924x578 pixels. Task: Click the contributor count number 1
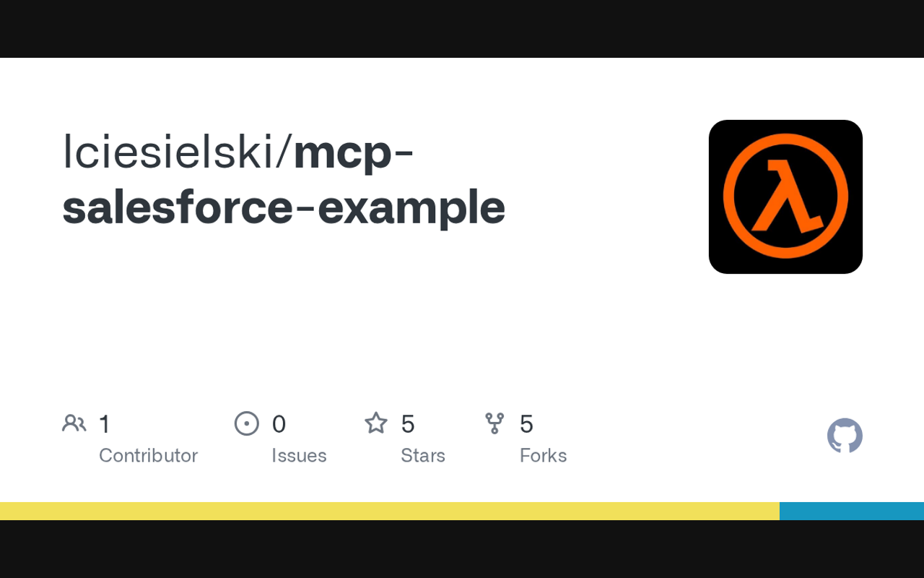tap(105, 424)
